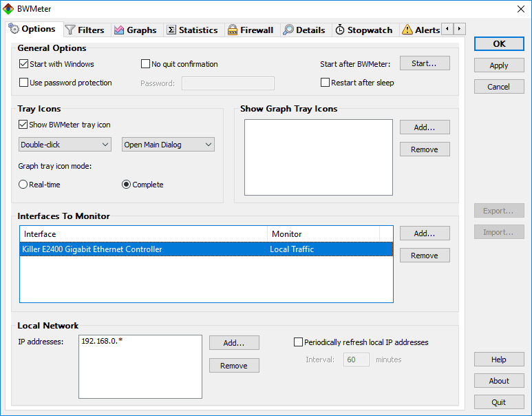Open the Double-click action dropdown
This screenshot has width=532, height=416.
65,145
